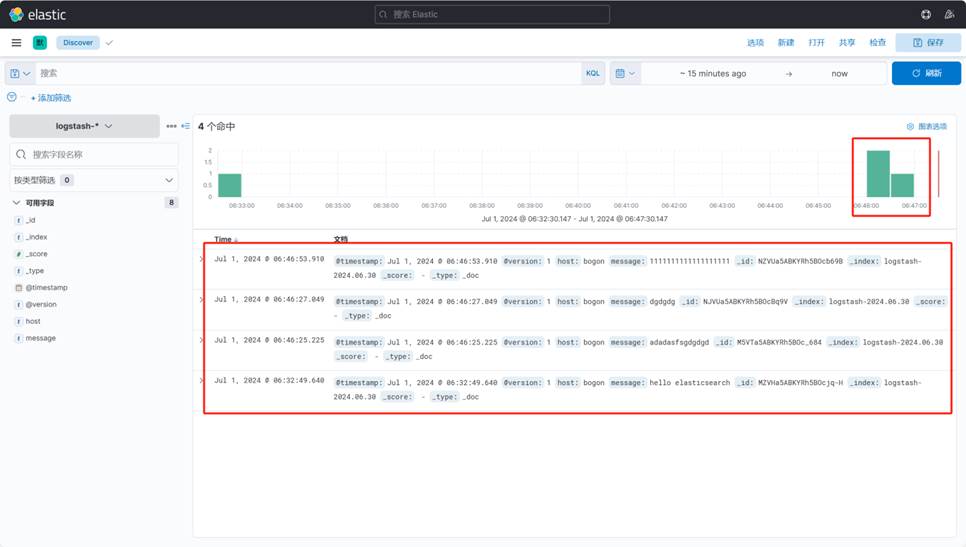This screenshot has height=547, width=966.
Task: Click the _id field type icon
Action: (x=19, y=221)
